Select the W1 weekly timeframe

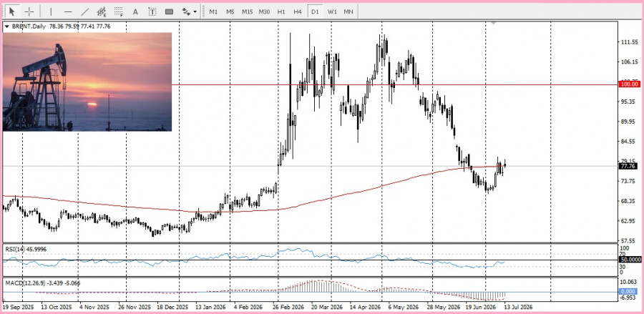[x=332, y=11]
